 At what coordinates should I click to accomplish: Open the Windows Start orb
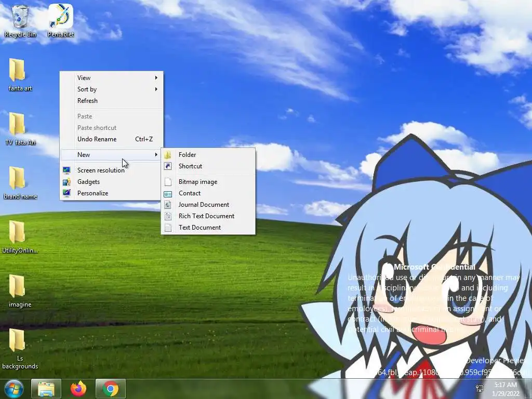tap(14, 389)
